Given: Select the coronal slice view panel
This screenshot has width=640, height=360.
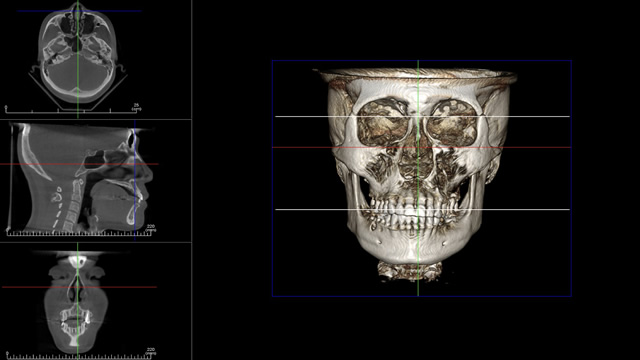Looking at the screenshot, I should tap(96, 301).
